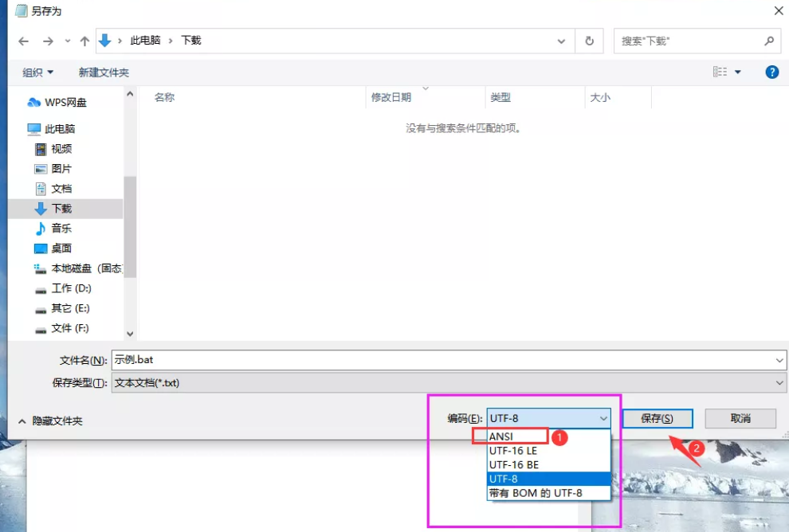Click 新建文件夹 to create folder

(x=104, y=72)
